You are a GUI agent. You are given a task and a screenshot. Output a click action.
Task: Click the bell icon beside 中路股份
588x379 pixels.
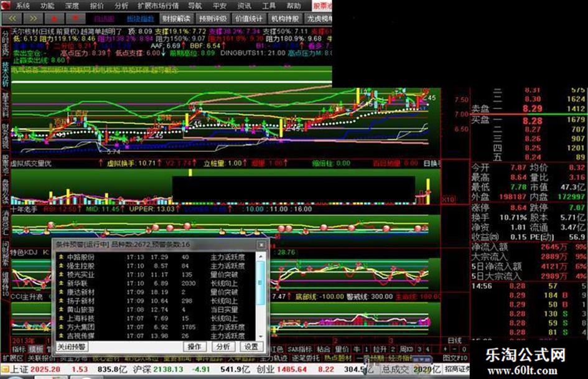point(61,257)
